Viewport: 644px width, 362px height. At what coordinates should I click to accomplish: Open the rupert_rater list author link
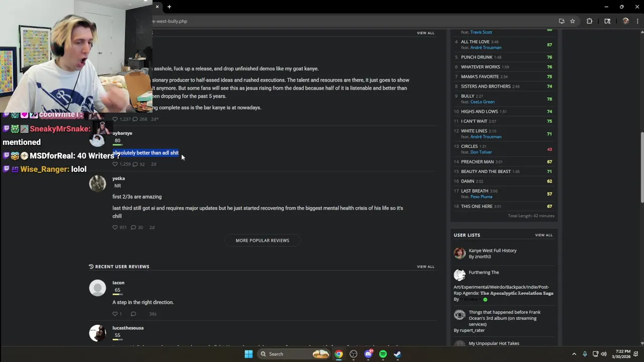(x=472, y=330)
